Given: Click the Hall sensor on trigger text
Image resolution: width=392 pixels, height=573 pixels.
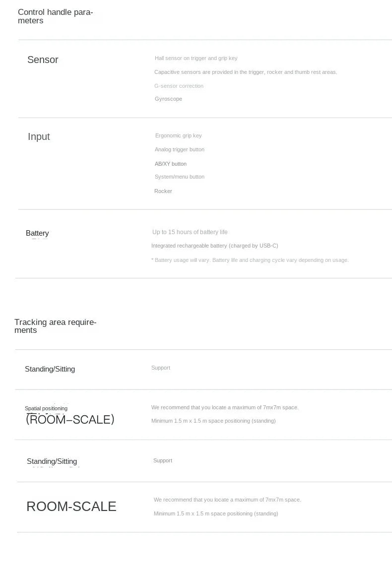Looking at the screenshot, I should click(x=196, y=58).
